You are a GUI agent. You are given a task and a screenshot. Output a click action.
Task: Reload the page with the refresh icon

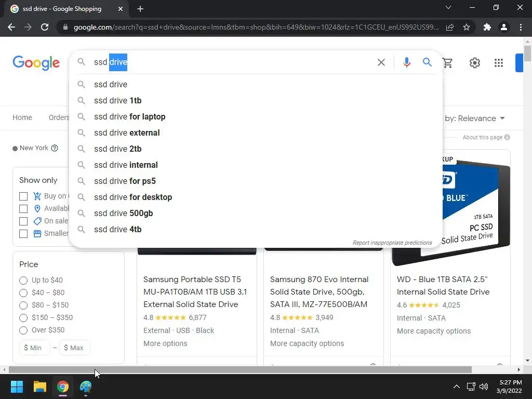tap(45, 27)
